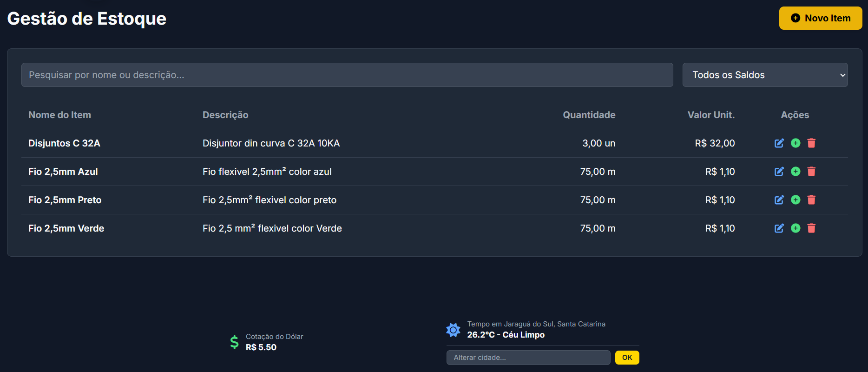Click Tempo em Jaraguá do Sul label
Screen dimensions: 868x372
pos(536,324)
